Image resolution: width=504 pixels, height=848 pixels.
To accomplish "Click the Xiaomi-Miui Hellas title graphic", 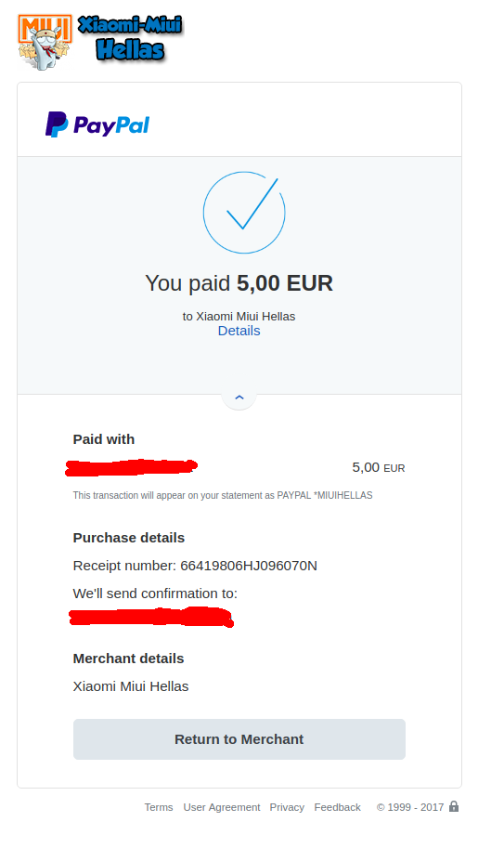I will point(130,38).
